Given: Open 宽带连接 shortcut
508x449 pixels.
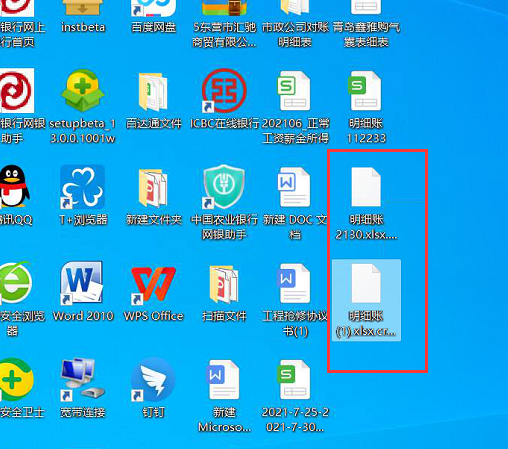Looking at the screenshot, I should [x=83, y=379].
